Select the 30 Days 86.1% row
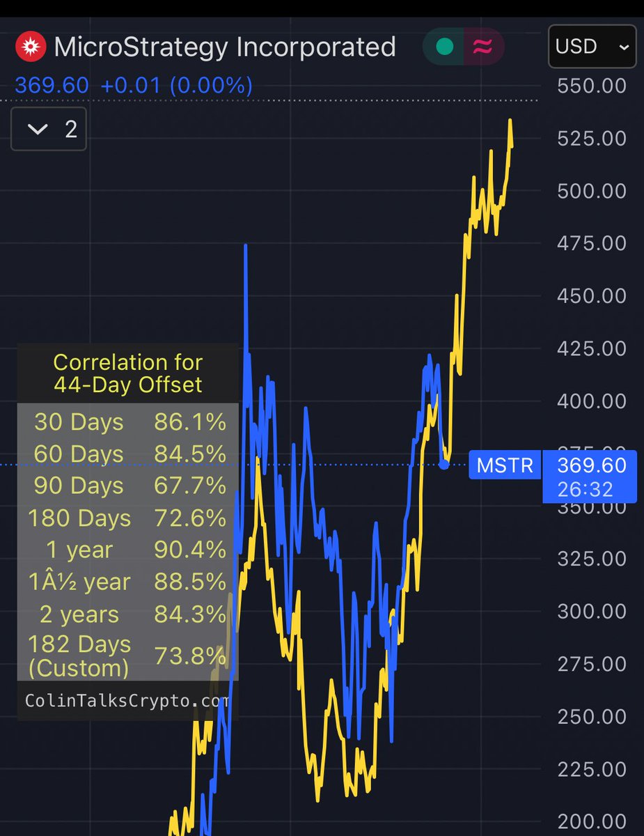The width and height of the screenshot is (644, 836). click(x=128, y=421)
